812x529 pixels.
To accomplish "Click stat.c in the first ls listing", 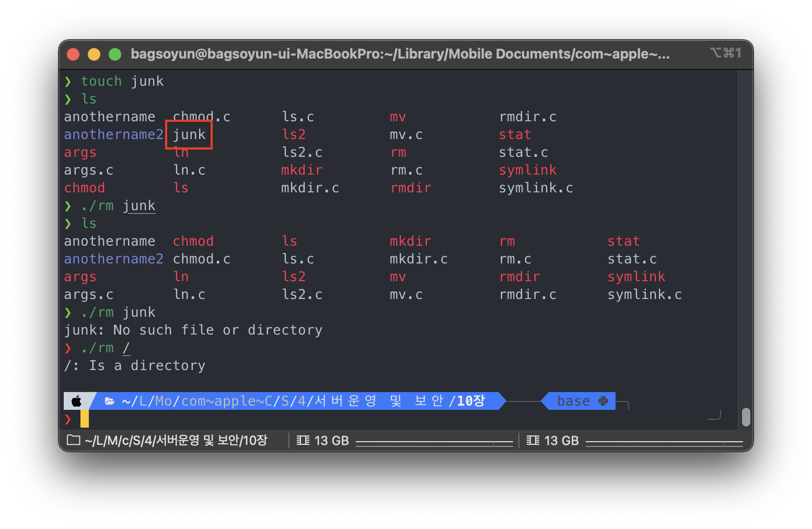I will [524, 152].
